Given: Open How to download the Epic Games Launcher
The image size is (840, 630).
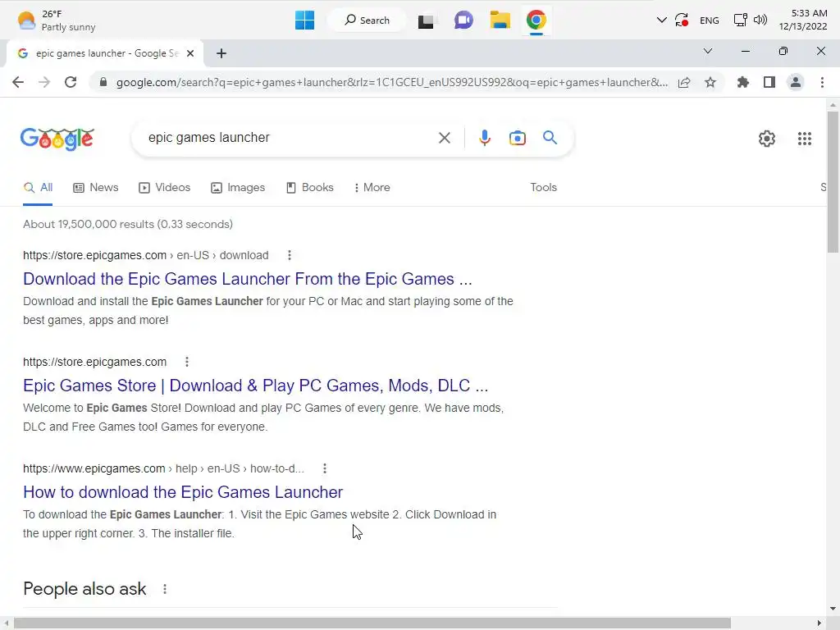Looking at the screenshot, I should pos(183,492).
